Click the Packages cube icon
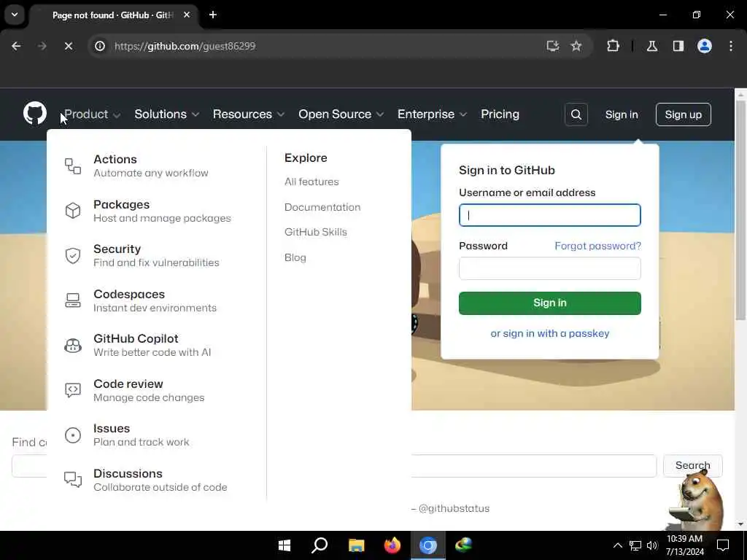 [x=72, y=211]
